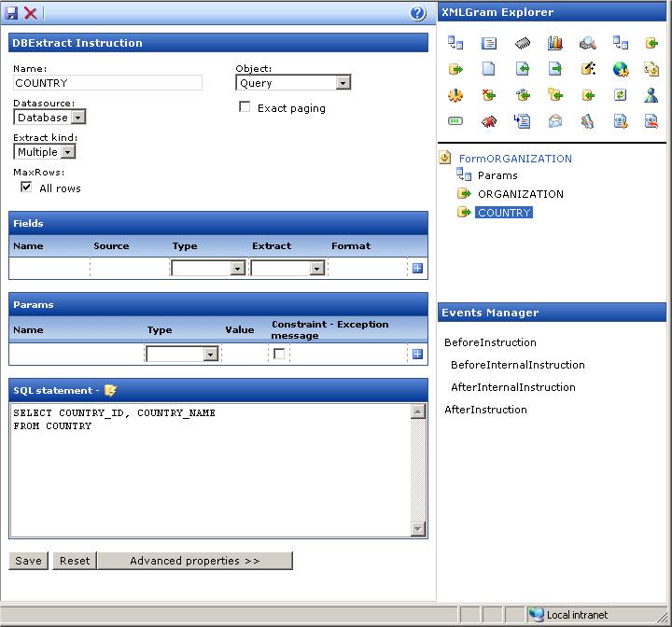Viewport: 672px width, 627px height.
Task: Click the add row icon in Fields table
Action: [x=417, y=269]
